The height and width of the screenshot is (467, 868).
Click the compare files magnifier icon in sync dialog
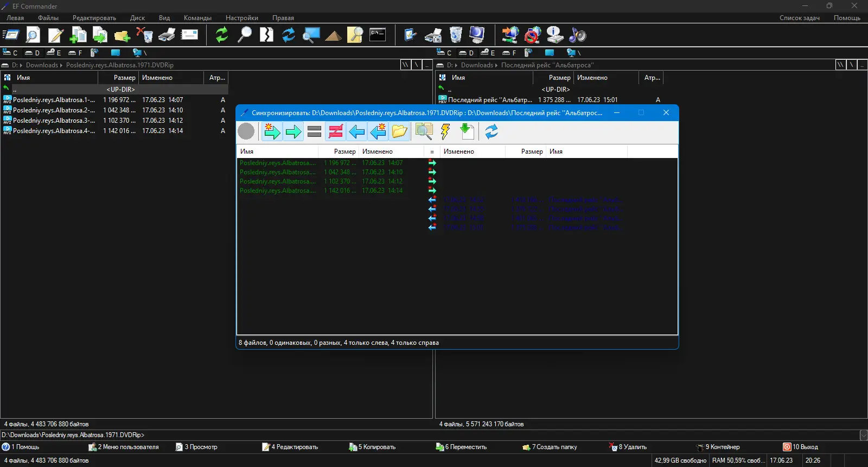[x=424, y=131]
